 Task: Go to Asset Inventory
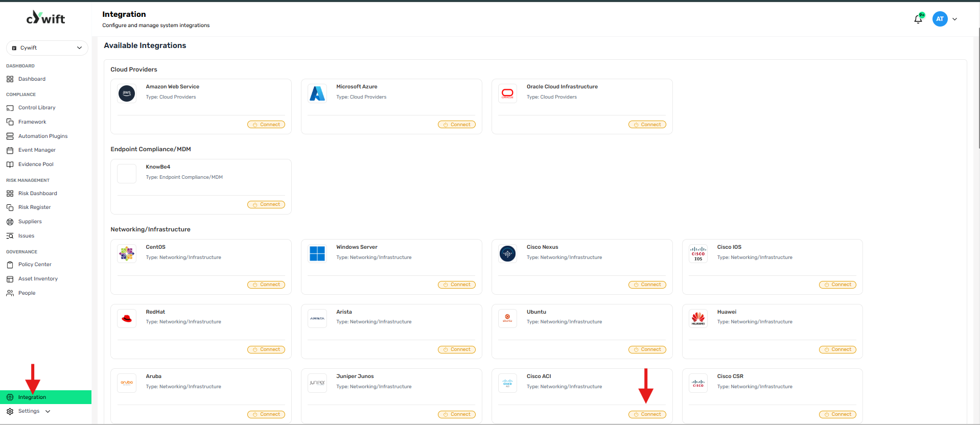[x=38, y=279]
